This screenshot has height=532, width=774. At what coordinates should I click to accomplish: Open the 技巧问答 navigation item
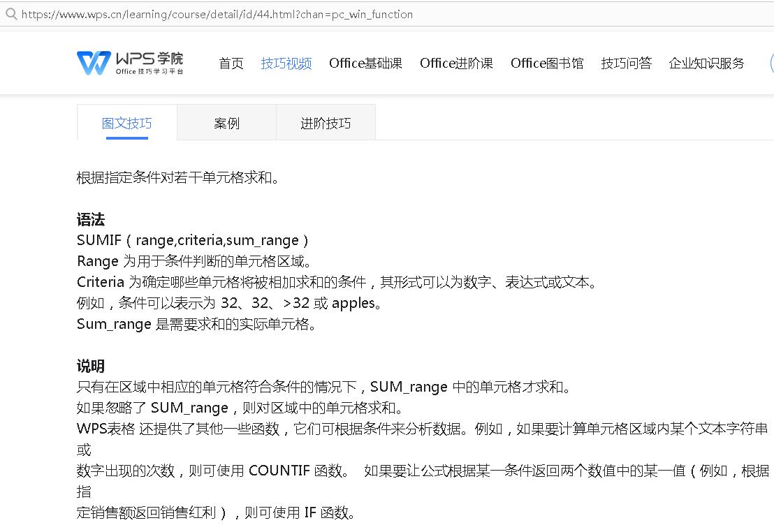click(x=626, y=62)
